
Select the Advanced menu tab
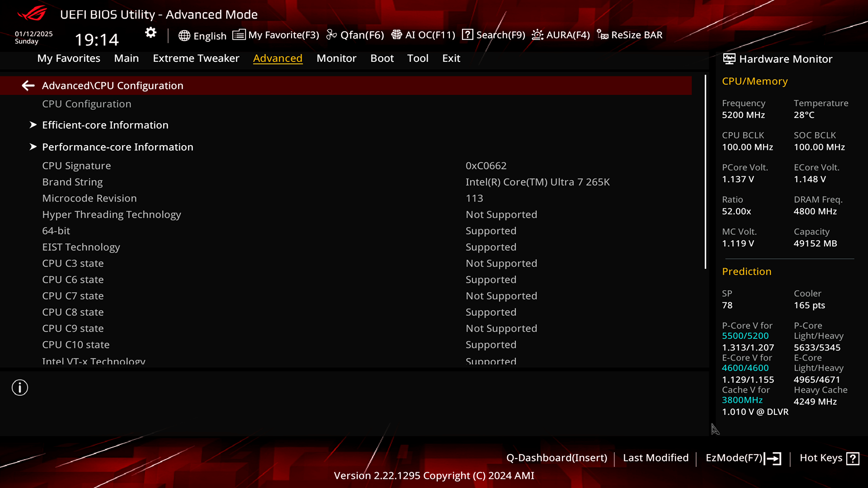click(277, 58)
